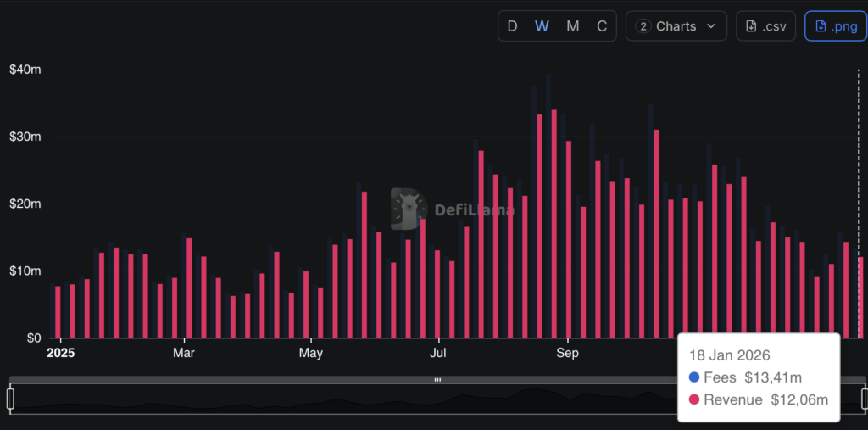Viewport: 868px width, 430px height.
Task: Export the chart as .png
Action: [835, 26]
